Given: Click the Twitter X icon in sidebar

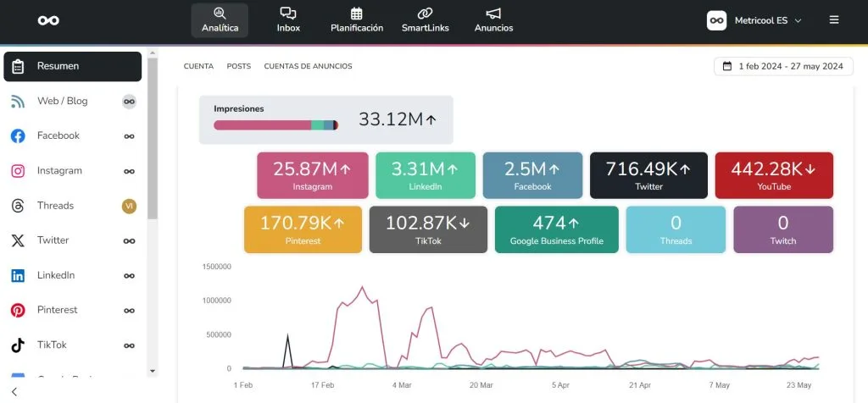Looking at the screenshot, I should tap(18, 240).
